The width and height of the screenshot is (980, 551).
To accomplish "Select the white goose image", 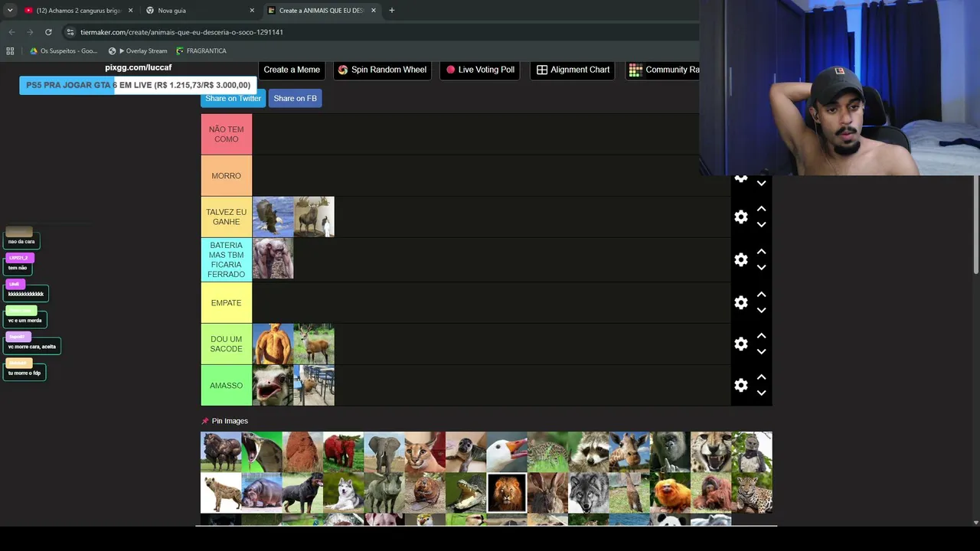I will (507, 452).
